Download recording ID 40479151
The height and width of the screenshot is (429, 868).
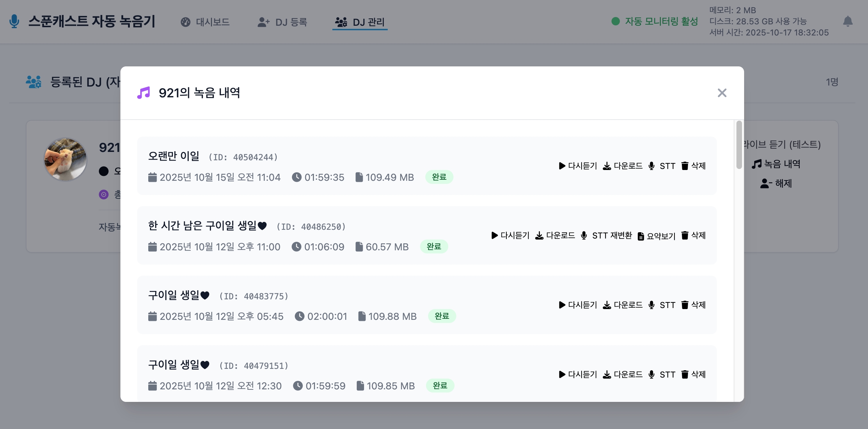623,374
